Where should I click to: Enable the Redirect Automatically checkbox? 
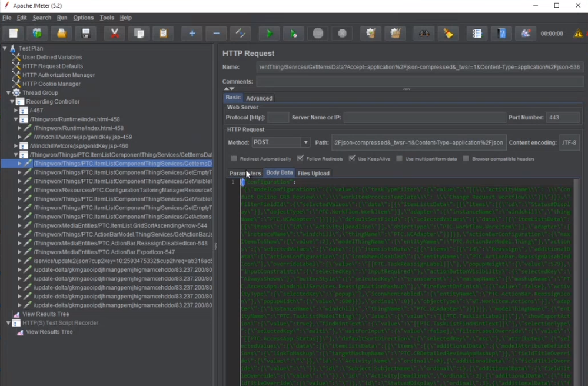coord(234,159)
